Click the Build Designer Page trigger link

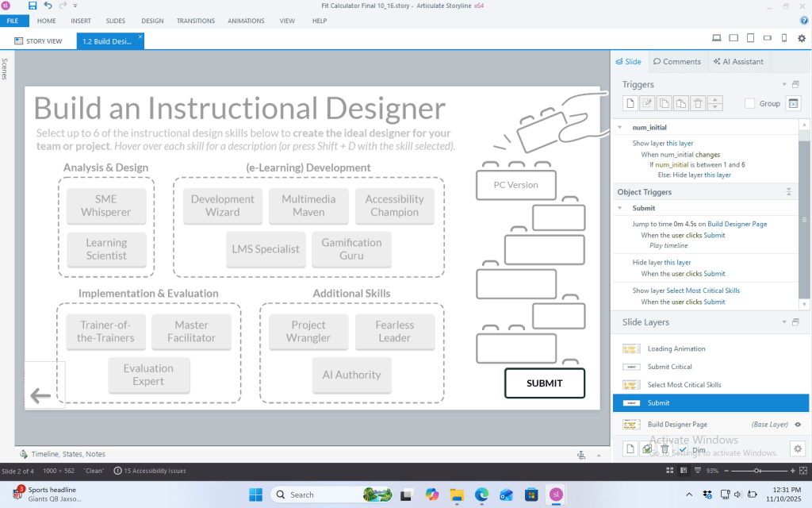737,224
